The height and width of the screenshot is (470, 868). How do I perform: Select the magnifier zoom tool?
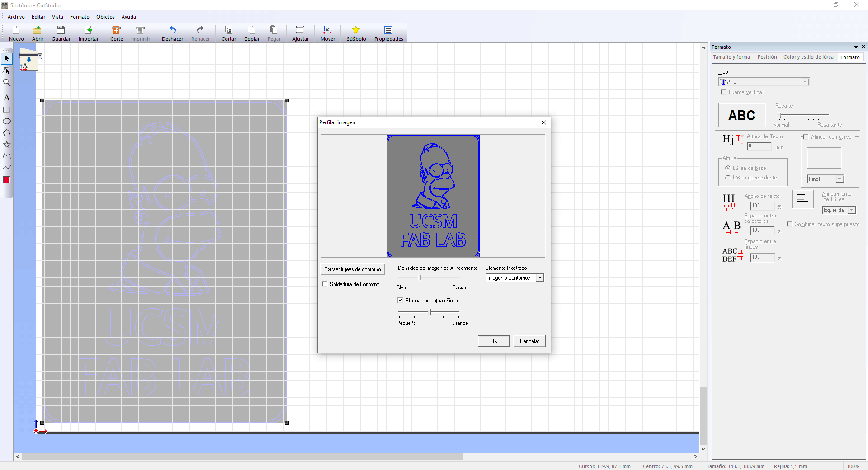7,82
